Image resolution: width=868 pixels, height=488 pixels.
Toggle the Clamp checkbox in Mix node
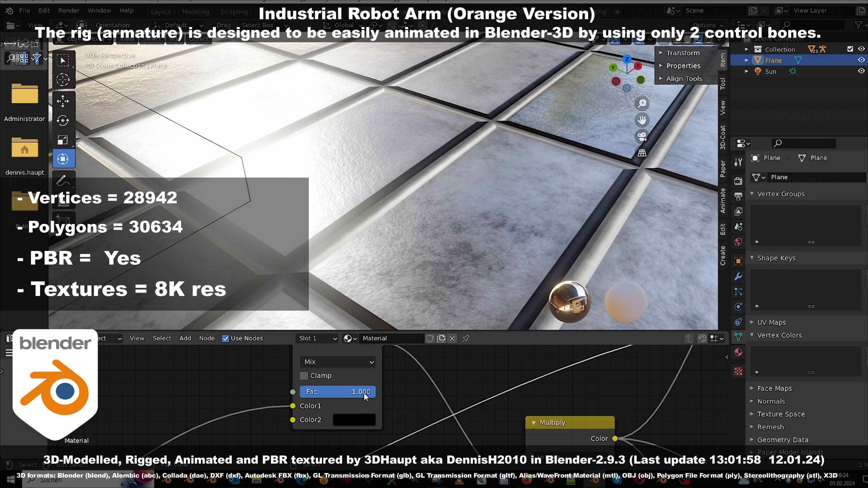click(x=304, y=376)
